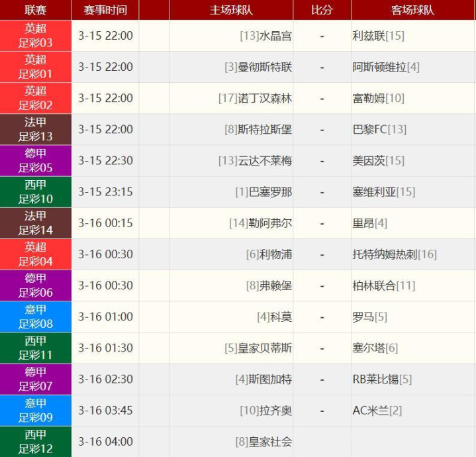Click the 比分 column header
Image resolution: width=476 pixels, height=457 pixels.
pyautogui.click(x=322, y=10)
